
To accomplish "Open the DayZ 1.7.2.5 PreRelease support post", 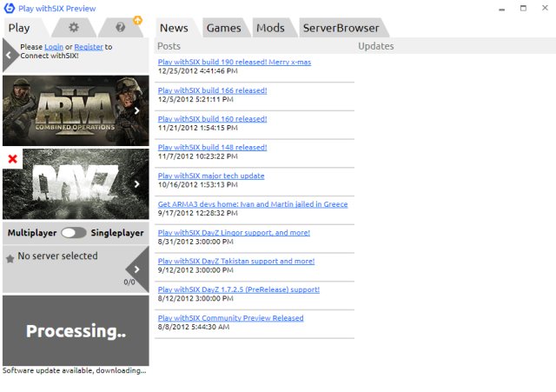I will coord(239,289).
